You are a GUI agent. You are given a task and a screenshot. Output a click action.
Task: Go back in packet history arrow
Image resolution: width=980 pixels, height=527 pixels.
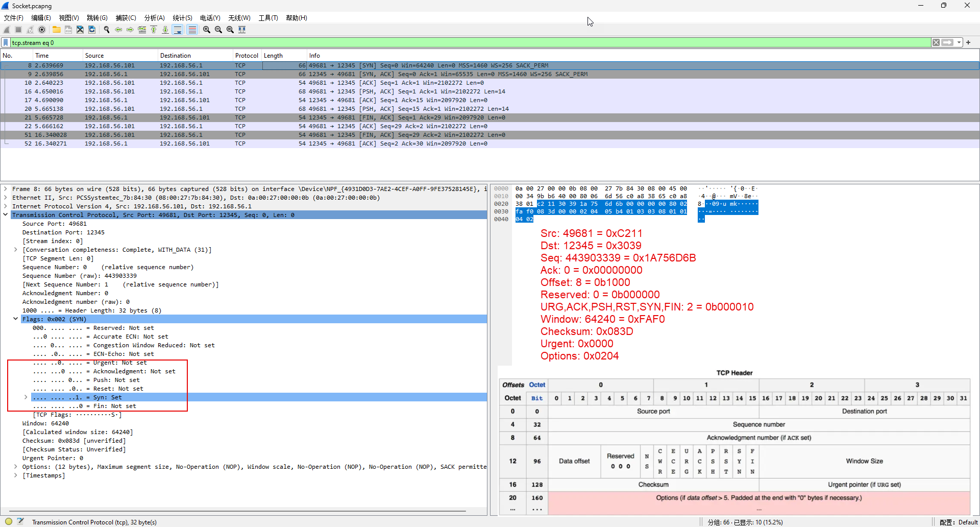point(118,30)
